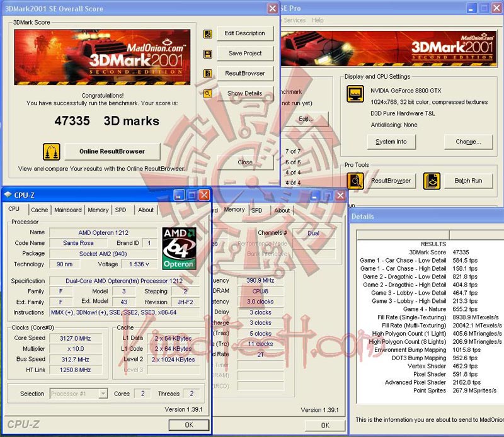Screen dimensions: 504x437
Task: Click the AMD 64 Opteron logo
Action: coord(180,248)
